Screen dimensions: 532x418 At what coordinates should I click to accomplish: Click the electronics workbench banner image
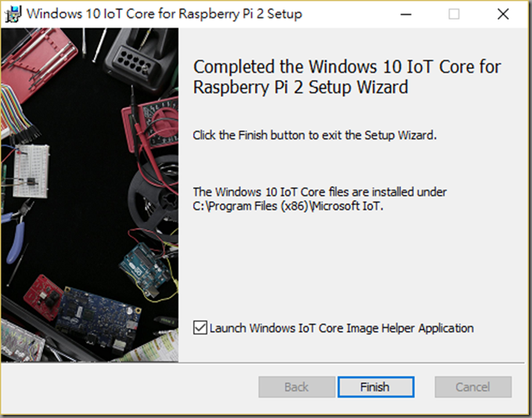[89, 195]
